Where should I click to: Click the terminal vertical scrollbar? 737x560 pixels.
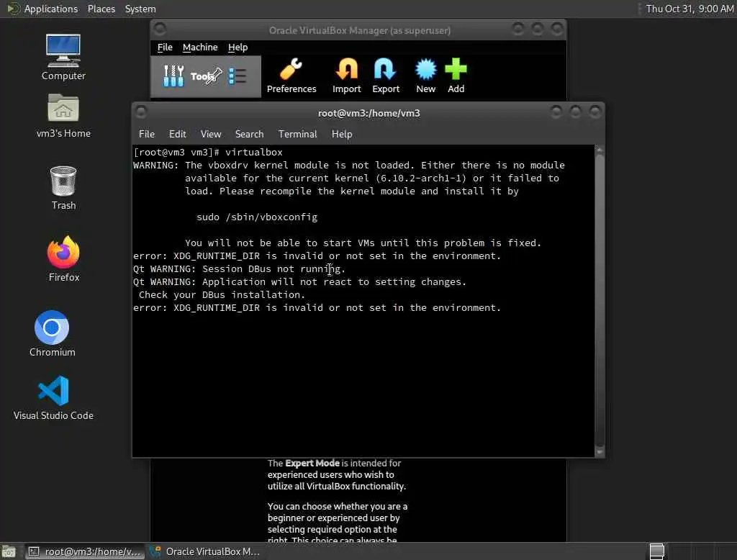[x=600, y=301]
